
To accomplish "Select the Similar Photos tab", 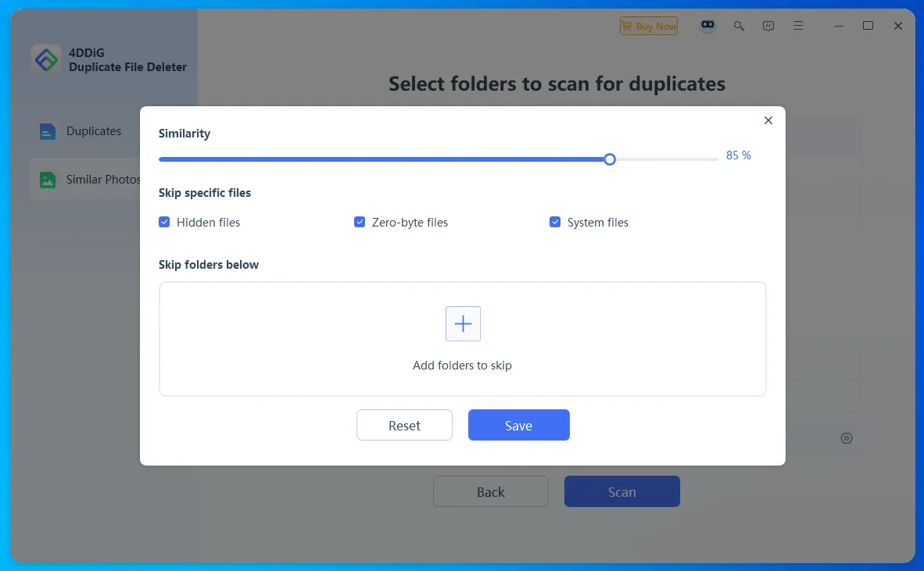I will pos(102,180).
